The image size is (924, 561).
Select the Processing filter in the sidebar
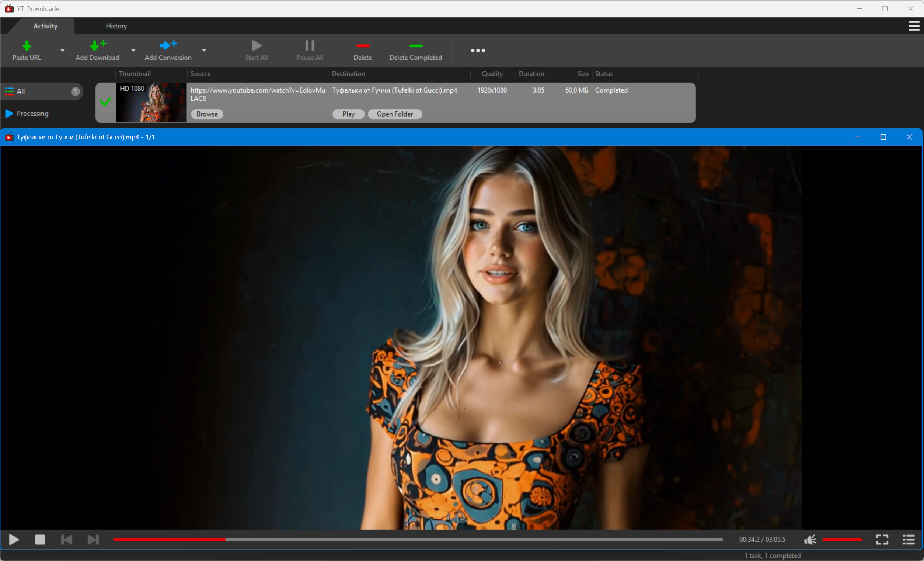(32, 113)
